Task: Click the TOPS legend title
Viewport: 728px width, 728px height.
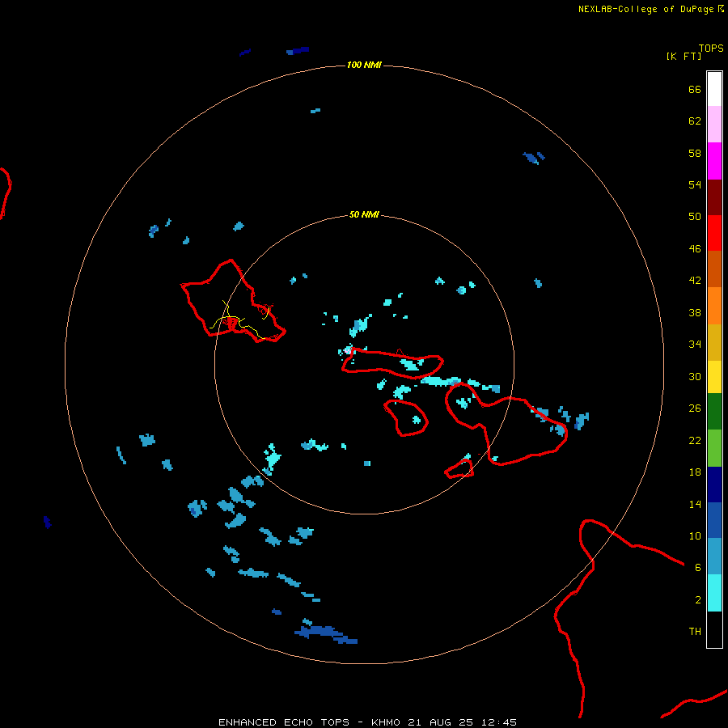Action: tap(711, 49)
